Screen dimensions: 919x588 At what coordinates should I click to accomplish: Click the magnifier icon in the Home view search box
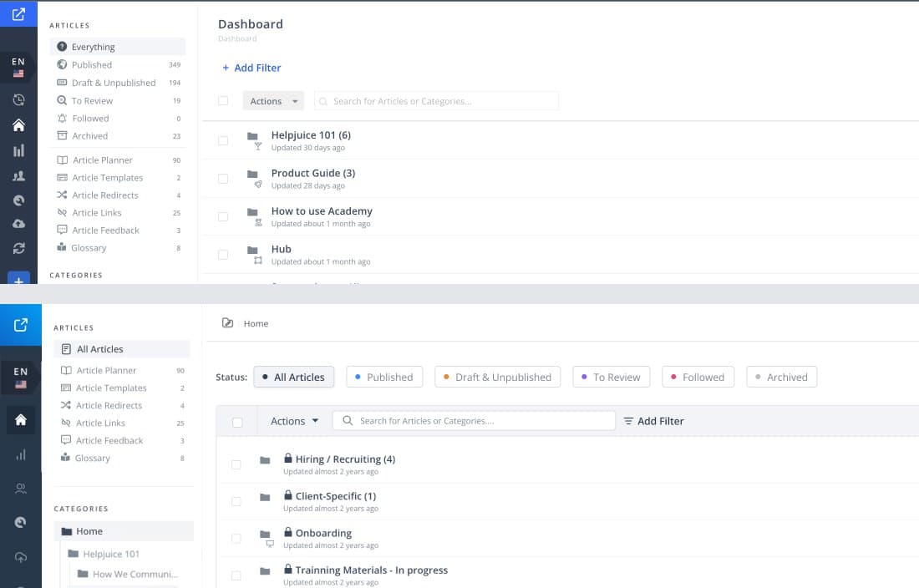pos(348,420)
